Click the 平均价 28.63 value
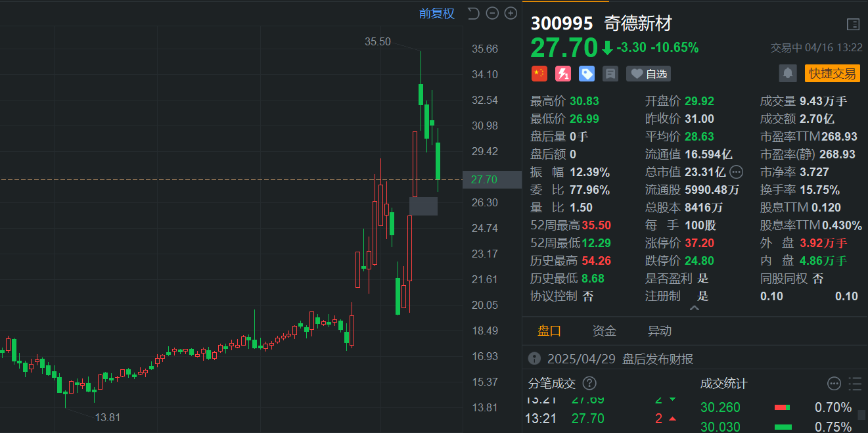This screenshot has height=433, width=868. click(x=699, y=137)
